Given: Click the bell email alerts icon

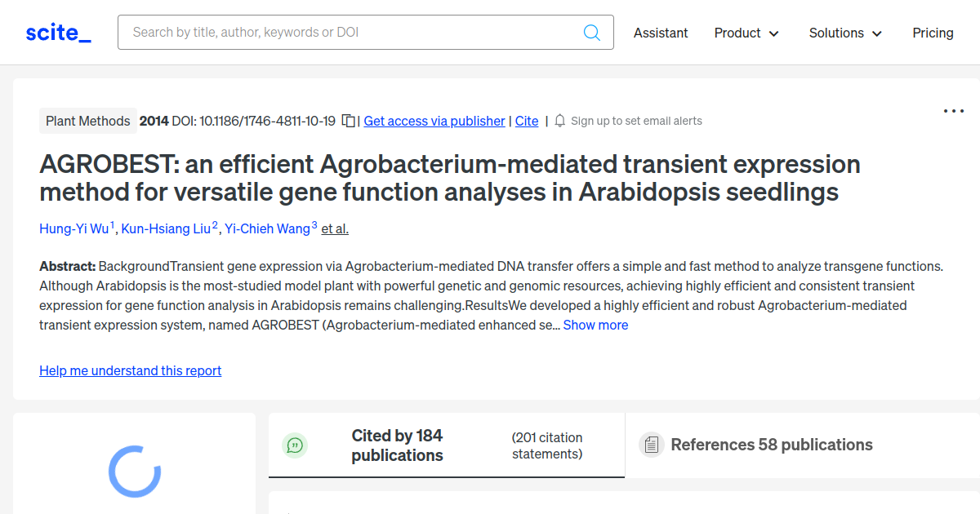Looking at the screenshot, I should (x=559, y=121).
